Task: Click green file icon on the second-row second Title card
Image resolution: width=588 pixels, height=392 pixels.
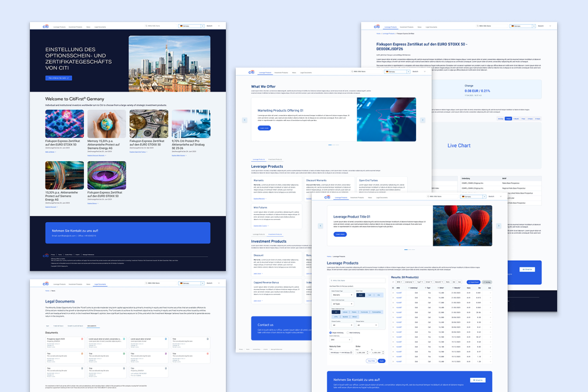Action: pyautogui.click(x=124, y=354)
